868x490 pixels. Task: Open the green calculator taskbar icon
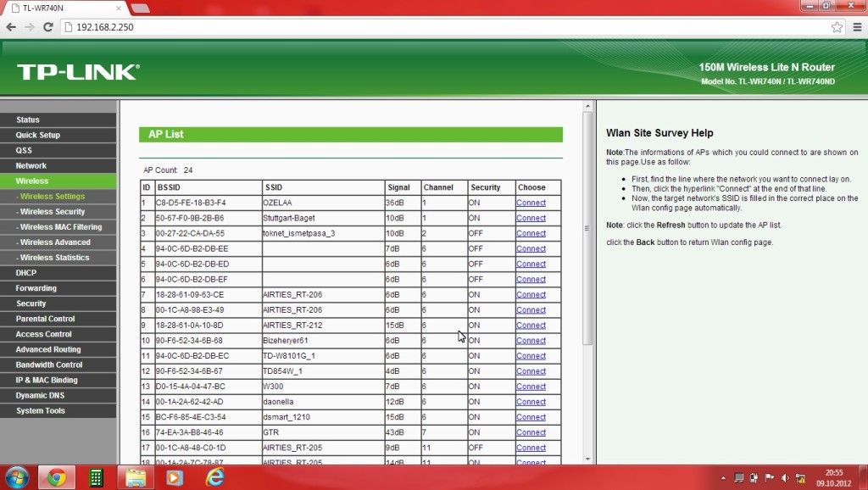(96, 477)
